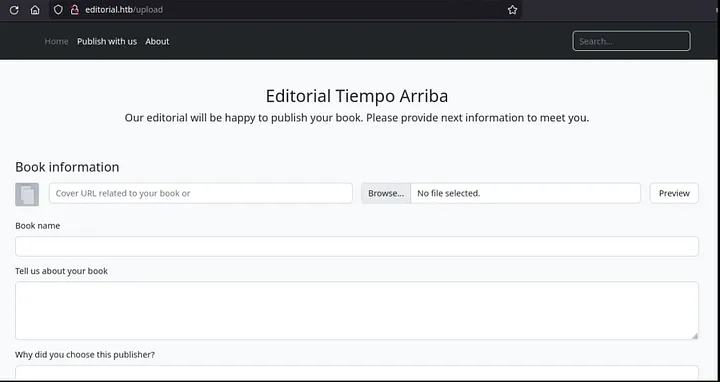Bookmark this page with the star icon
The width and height of the screenshot is (720, 382).
click(x=512, y=10)
